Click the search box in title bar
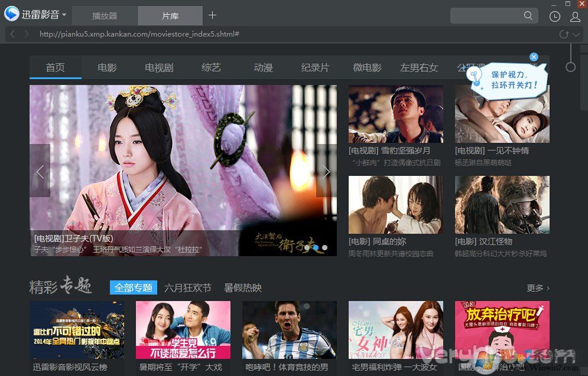Viewport: 588px width, 376px height. point(494,16)
